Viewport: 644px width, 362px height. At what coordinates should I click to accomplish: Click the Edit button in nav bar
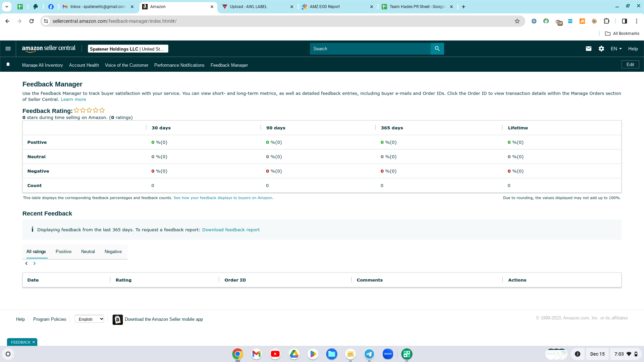[630, 64]
